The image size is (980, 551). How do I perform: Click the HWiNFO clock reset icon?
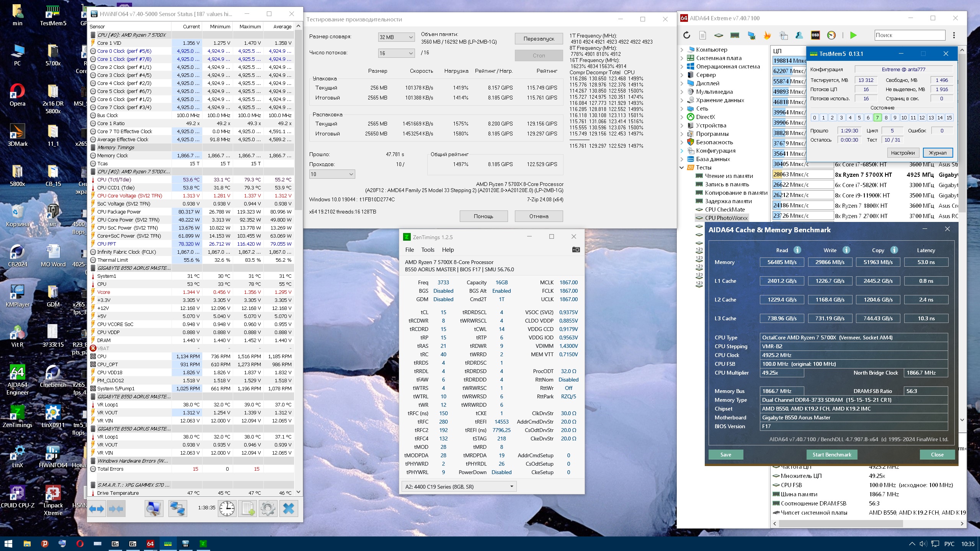(x=227, y=509)
